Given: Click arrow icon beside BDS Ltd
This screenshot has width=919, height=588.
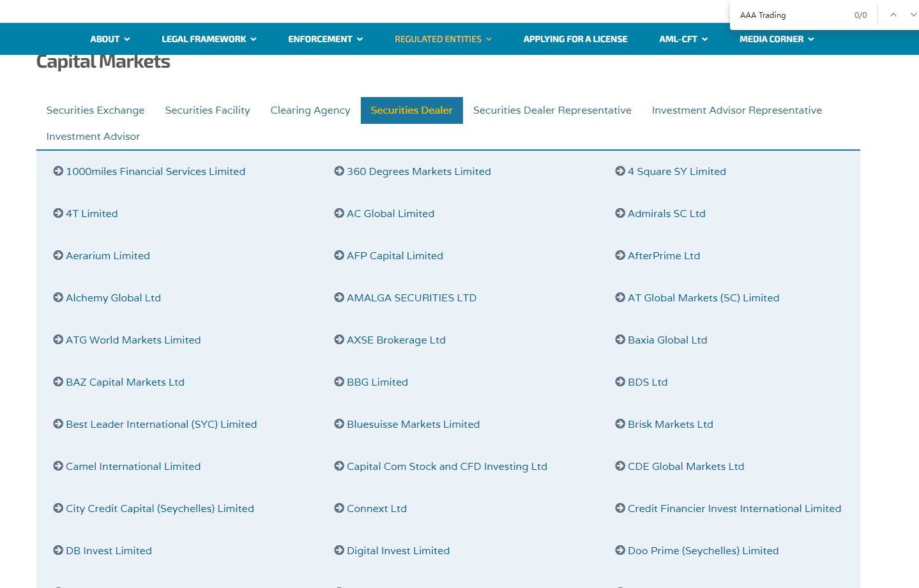Looking at the screenshot, I should [x=620, y=382].
